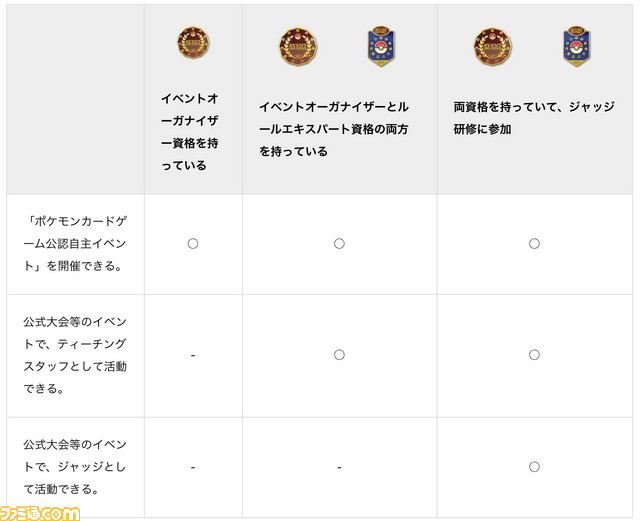
Task: Click circle for judge training in judge activity row
Action: coord(534,467)
